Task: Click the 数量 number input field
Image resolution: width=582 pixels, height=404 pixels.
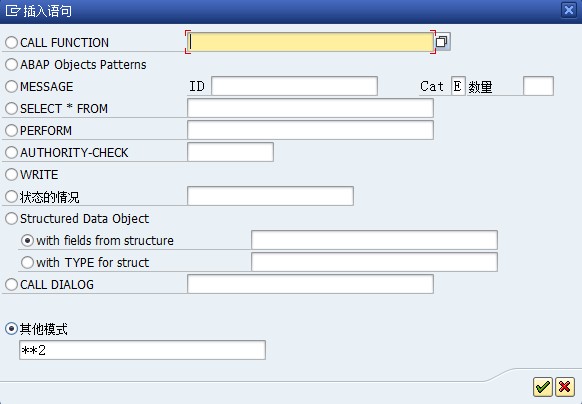Action: pyautogui.click(x=538, y=86)
